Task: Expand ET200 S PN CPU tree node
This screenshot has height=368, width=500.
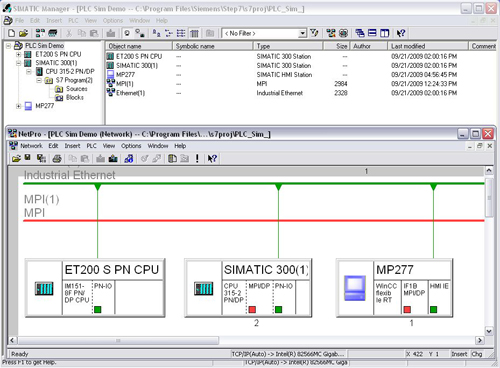Action: point(19,54)
